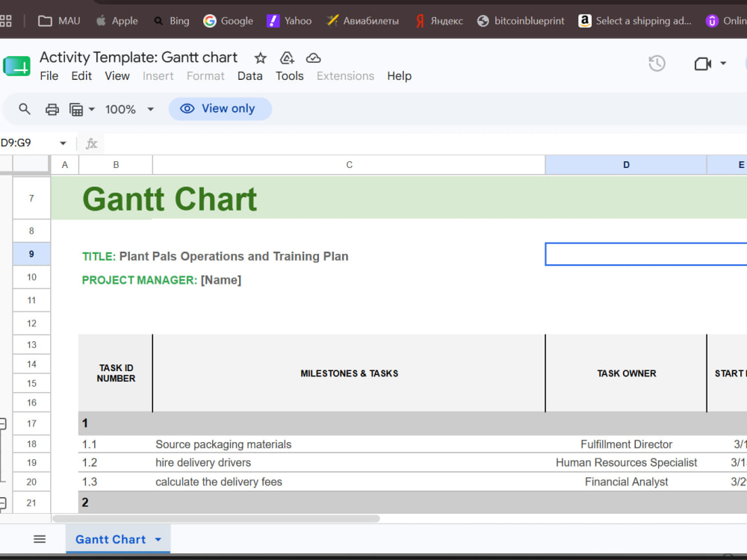This screenshot has height=560, width=747.
Task: Click the calculate the delivery fees cell
Action: [349, 482]
